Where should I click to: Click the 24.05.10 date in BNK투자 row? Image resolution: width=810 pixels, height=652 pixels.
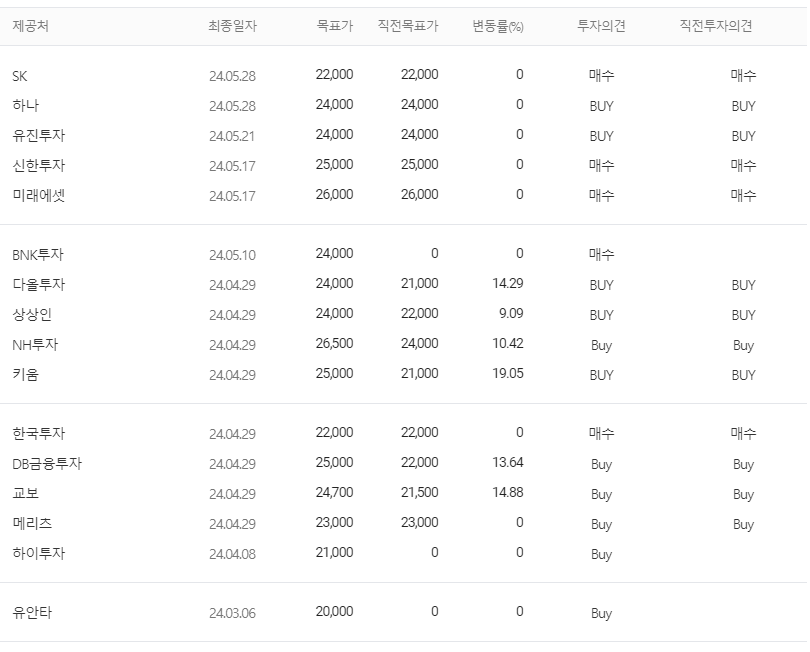coord(232,255)
